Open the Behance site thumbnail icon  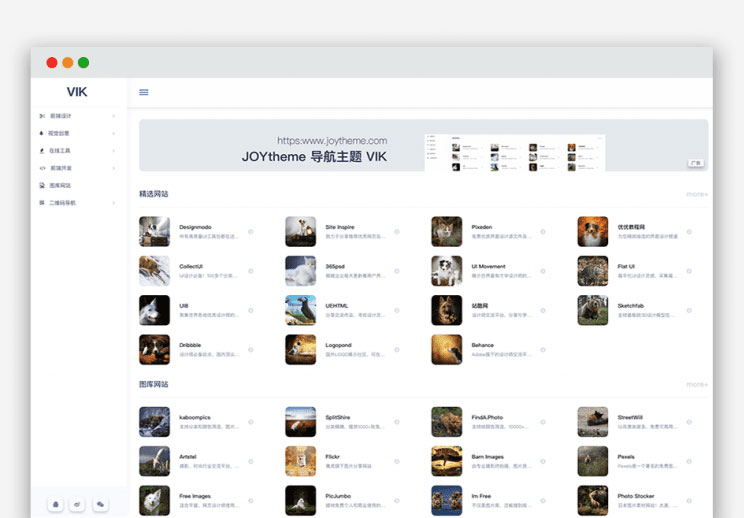point(446,349)
